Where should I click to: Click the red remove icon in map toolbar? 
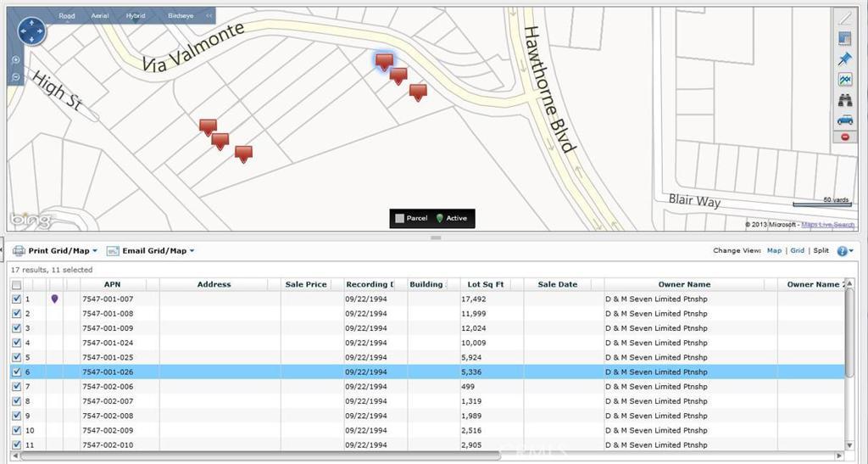click(x=844, y=137)
